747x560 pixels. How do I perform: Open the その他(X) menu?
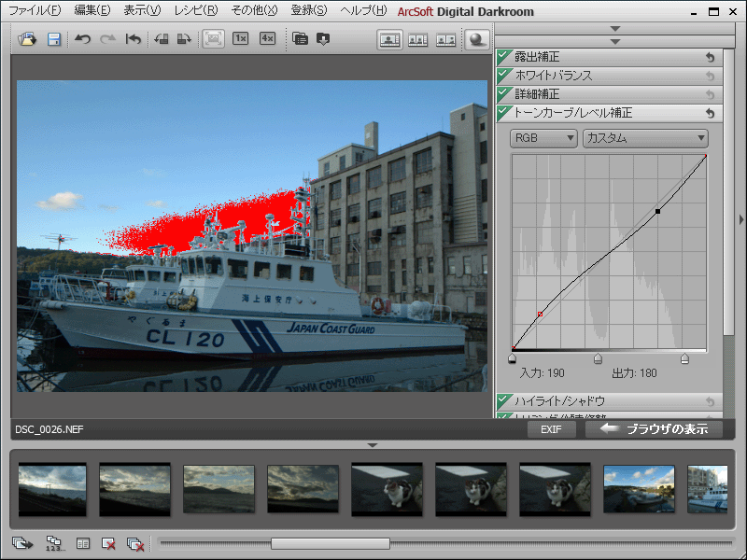point(254,10)
